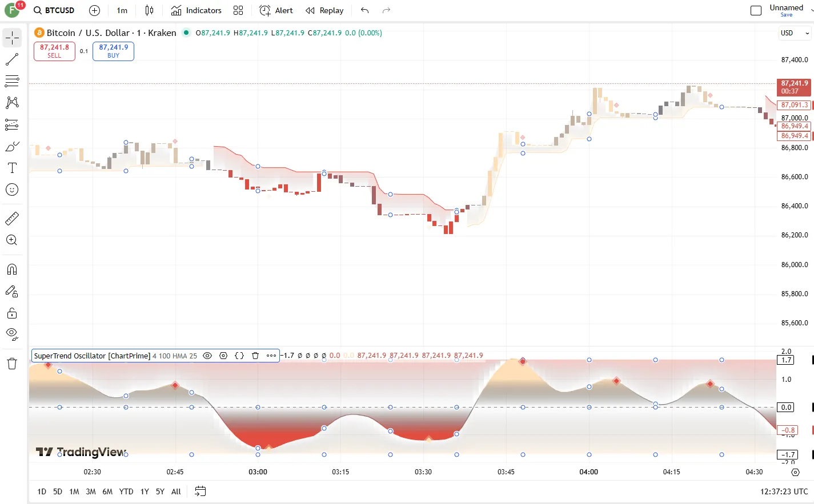Pick the Measure ruler tool

(x=12, y=218)
